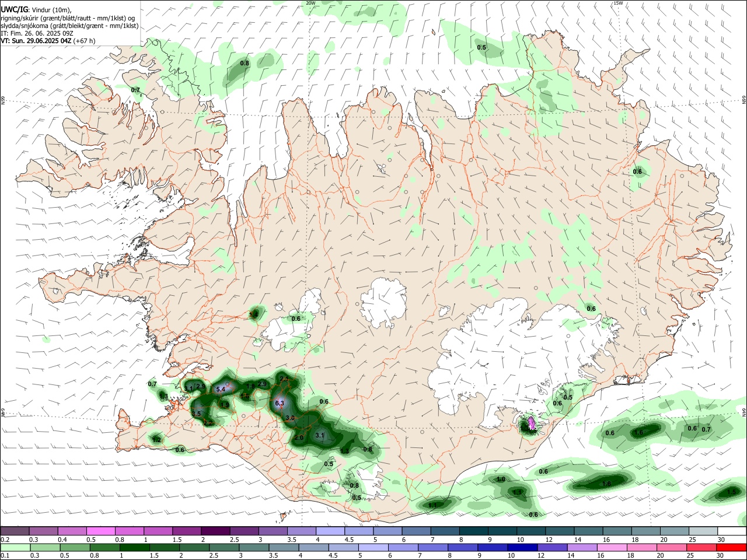Pick the bright magenta 0.5–0.8 swatch in upper legend
This screenshot has width=747, height=560.
pyautogui.click(x=100, y=531)
